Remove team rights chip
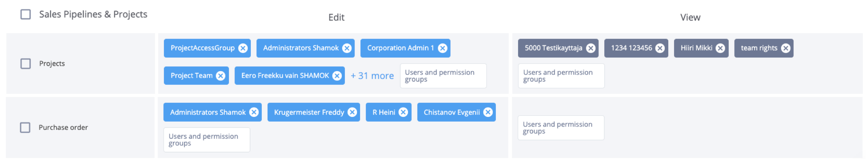Screen dimensions: 868x165 tap(786, 48)
